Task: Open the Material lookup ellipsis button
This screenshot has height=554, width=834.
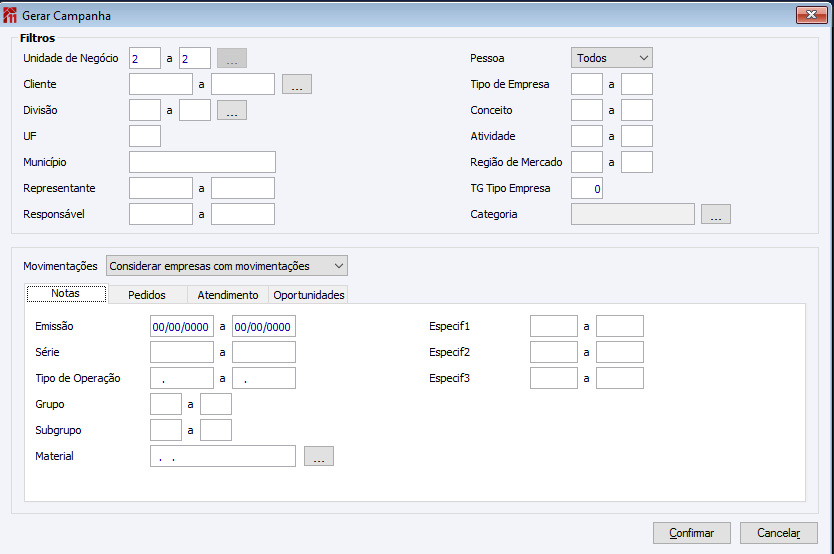Action: pyautogui.click(x=318, y=457)
